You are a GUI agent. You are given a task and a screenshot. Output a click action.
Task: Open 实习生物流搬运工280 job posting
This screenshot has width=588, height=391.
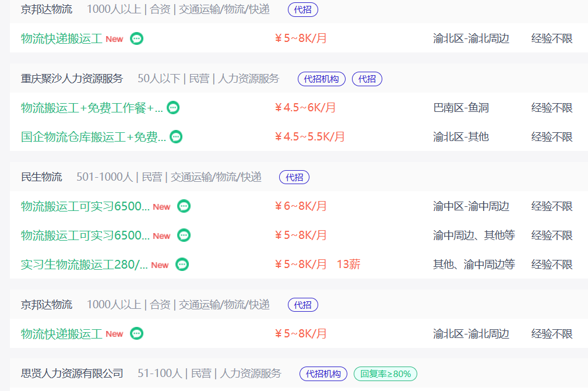(x=84, y=265)
